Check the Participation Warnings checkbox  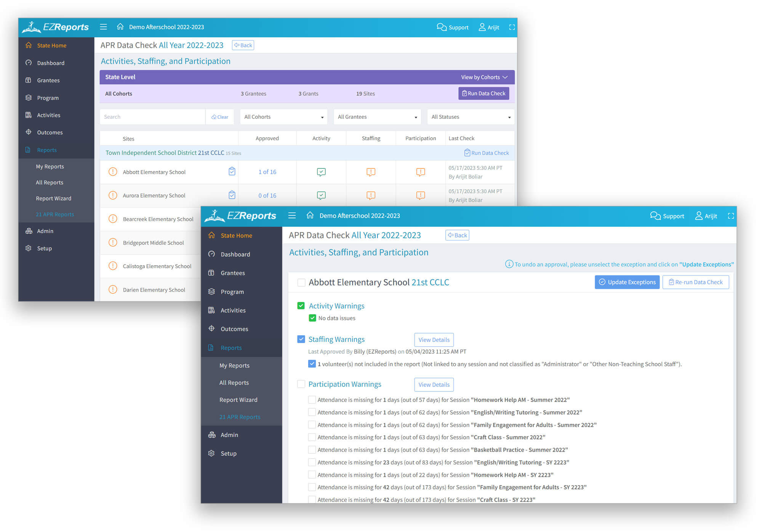(x=301, y=384)
